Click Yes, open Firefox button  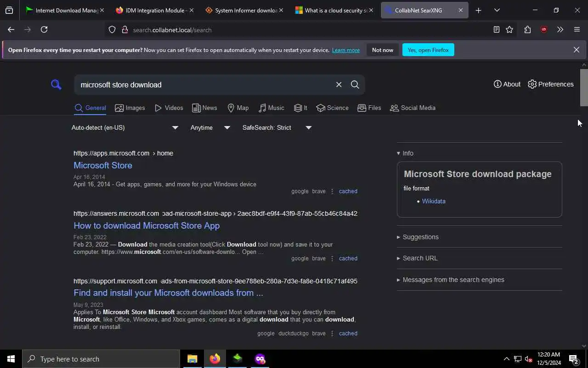coord(428,50)
